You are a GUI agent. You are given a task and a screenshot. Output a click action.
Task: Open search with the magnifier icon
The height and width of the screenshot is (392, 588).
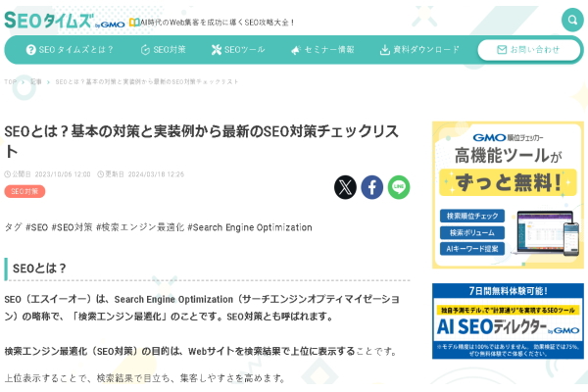tap(572, 20)
